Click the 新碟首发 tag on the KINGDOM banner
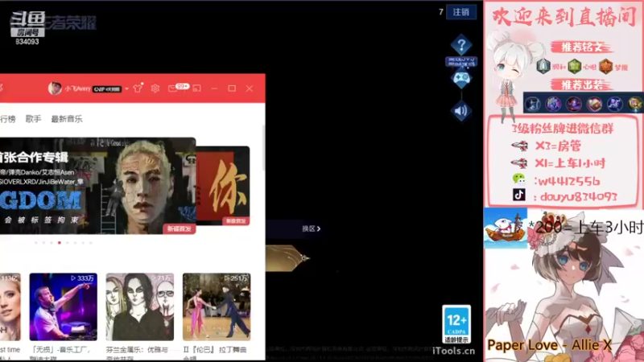 [179, 228]
